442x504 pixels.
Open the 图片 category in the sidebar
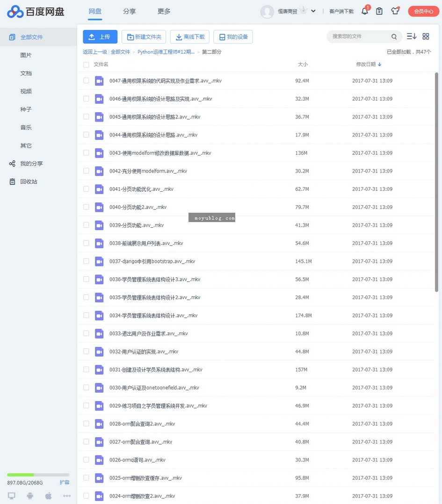click(26, 55)
